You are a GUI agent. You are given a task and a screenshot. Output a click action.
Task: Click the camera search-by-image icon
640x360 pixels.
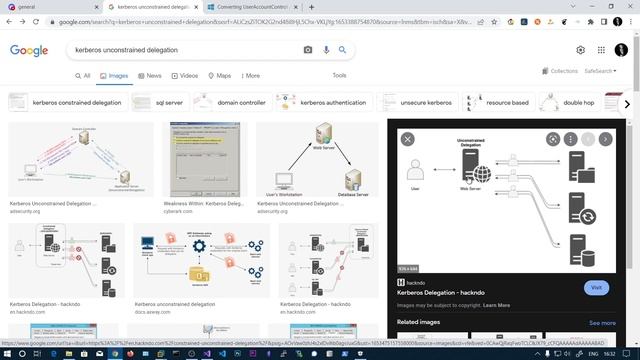308,50
